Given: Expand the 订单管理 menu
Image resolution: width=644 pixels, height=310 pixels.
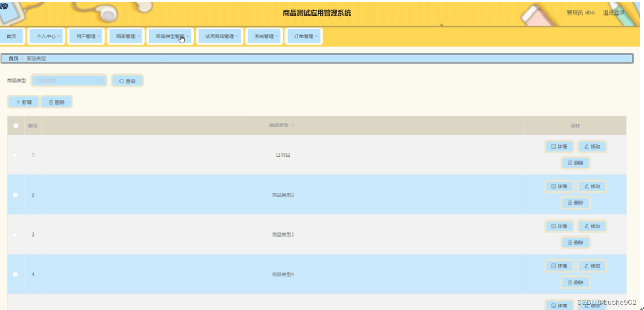Looking at the screenshot, I should (304, 36).
